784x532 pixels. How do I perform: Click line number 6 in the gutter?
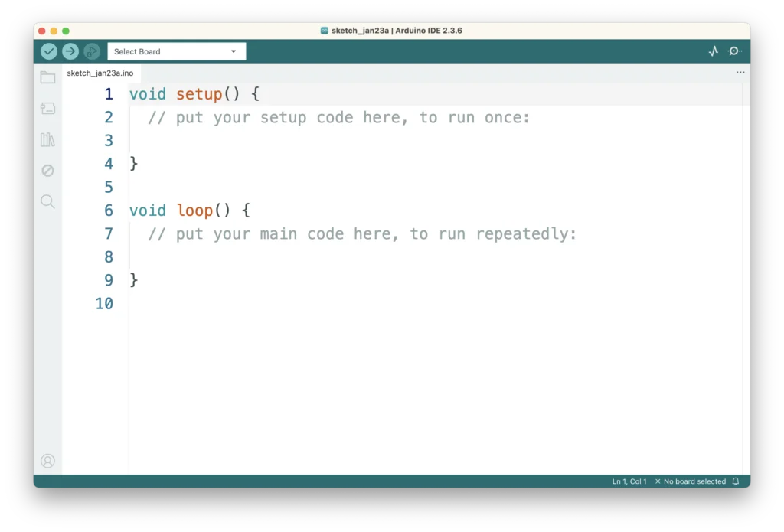pos(108,211)
